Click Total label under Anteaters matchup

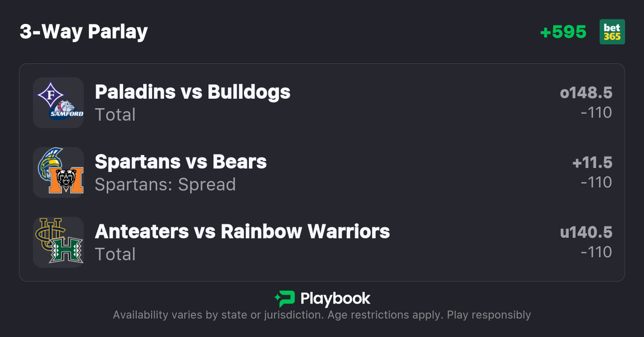coord(115,254)
